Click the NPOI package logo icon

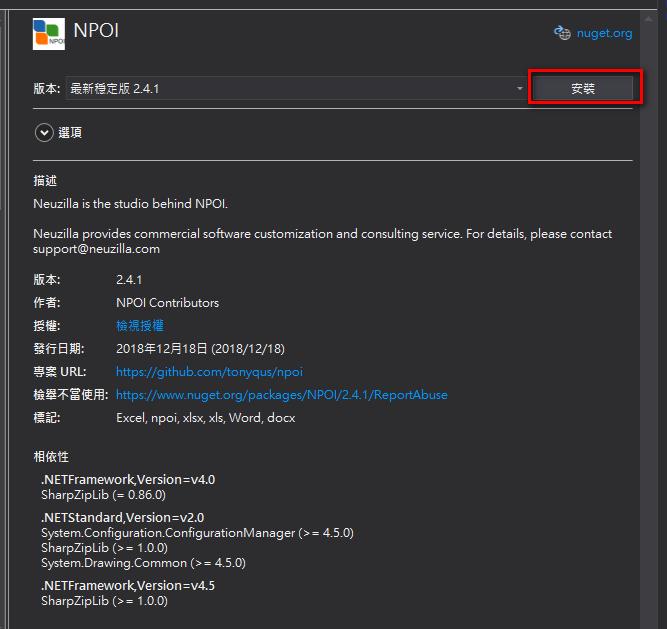(48, 34)
